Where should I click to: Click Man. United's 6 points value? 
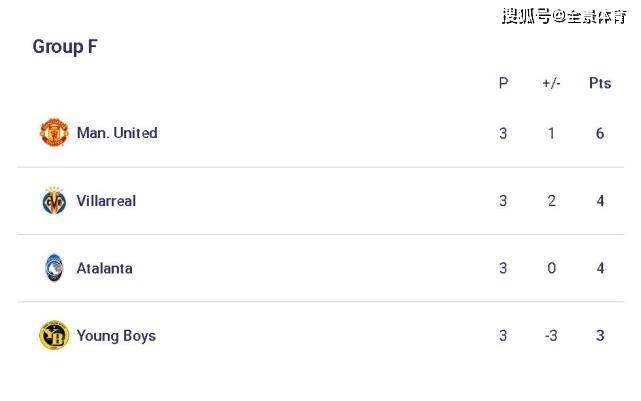pos(600,133)
